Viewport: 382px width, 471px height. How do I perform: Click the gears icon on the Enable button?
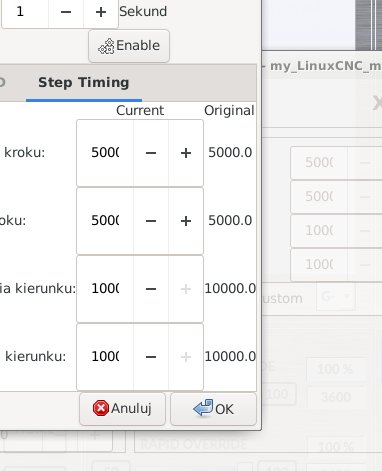tap(106, 46)
